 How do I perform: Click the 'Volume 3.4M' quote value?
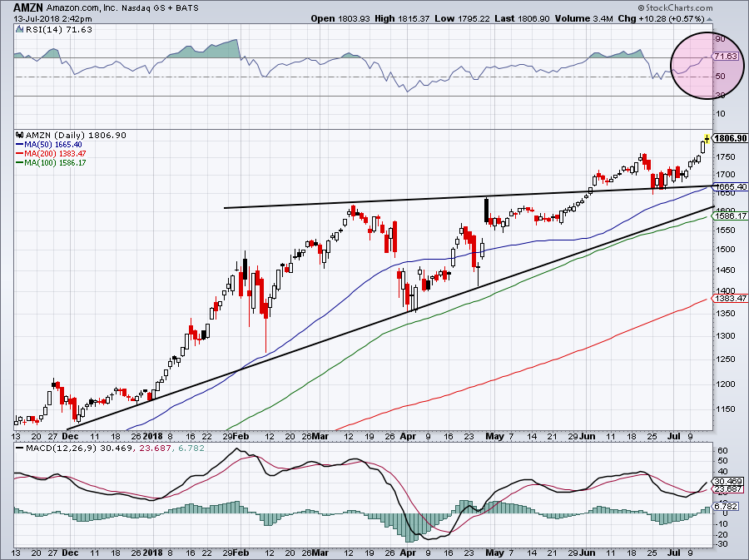click(x=583, y=18)
